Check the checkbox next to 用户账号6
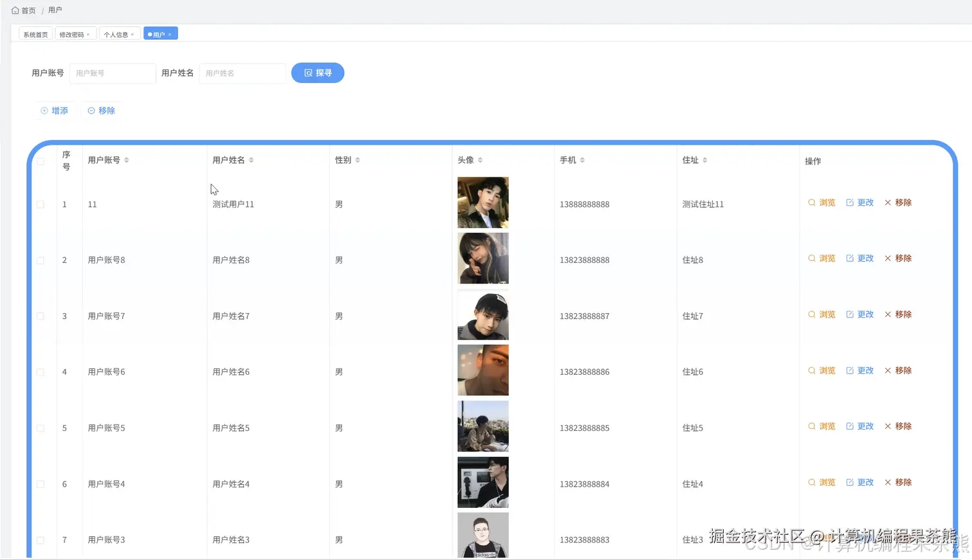 click(x=40, y=372)
